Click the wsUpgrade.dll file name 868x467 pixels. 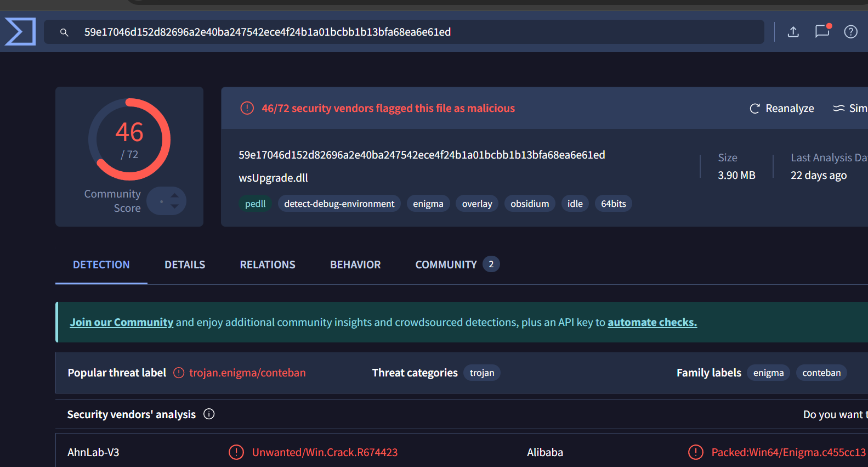pos(273,178)
